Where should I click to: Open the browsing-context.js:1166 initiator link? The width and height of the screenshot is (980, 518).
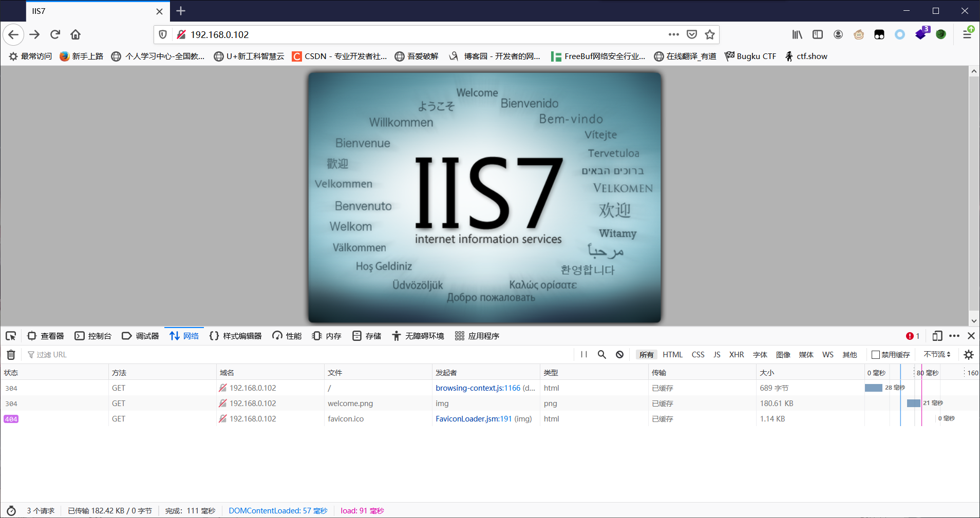(x=478, y=388)
